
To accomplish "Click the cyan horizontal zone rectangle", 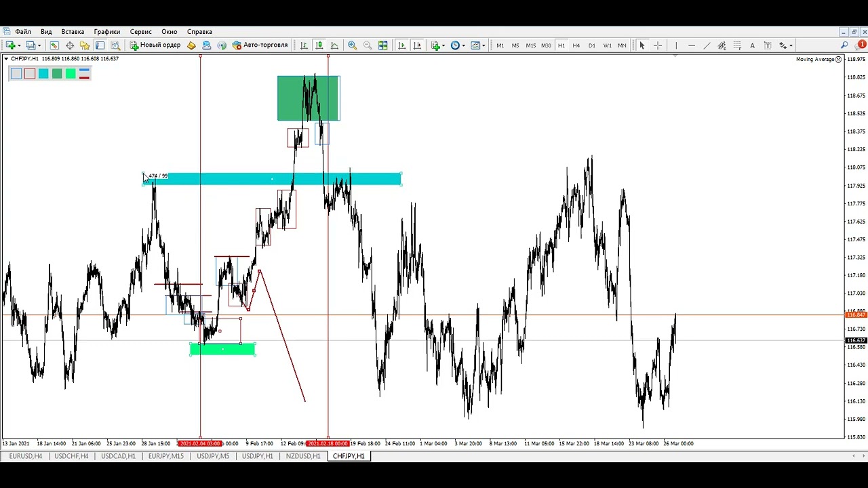I will [272, 179].
